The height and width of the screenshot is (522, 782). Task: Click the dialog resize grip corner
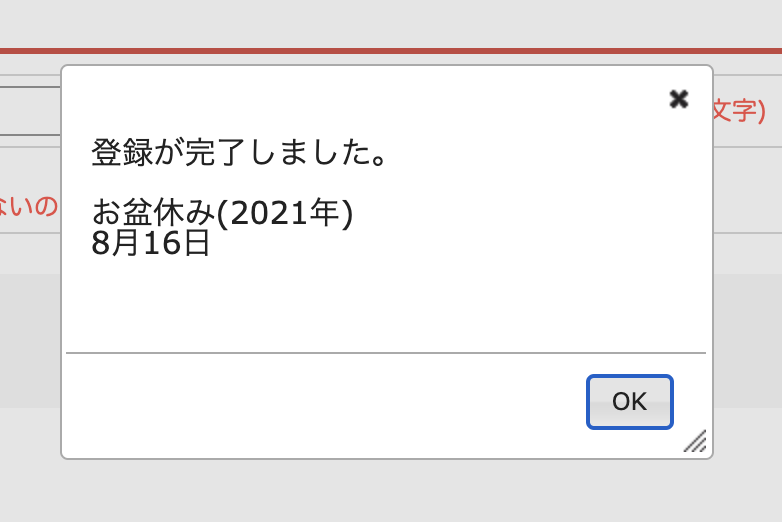696,441
